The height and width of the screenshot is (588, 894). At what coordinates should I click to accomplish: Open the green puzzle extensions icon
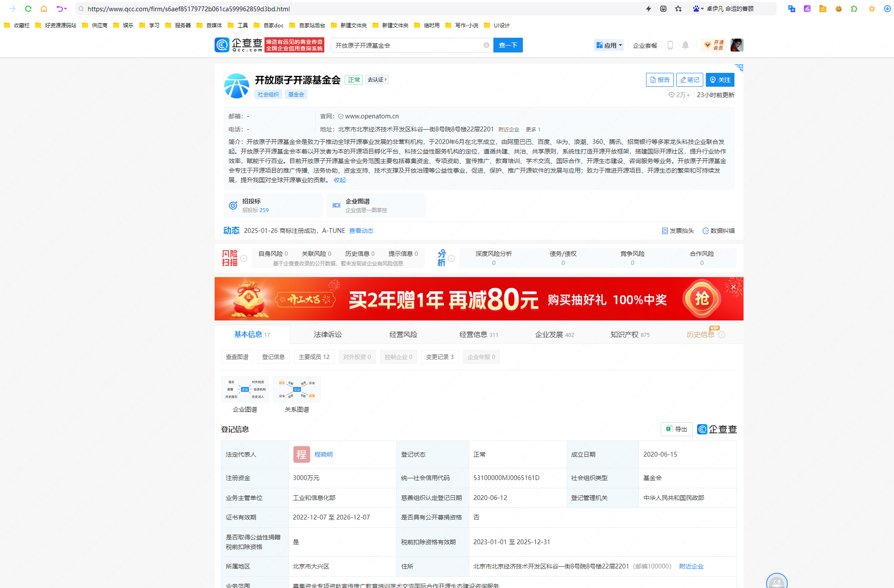click(854, 9)
